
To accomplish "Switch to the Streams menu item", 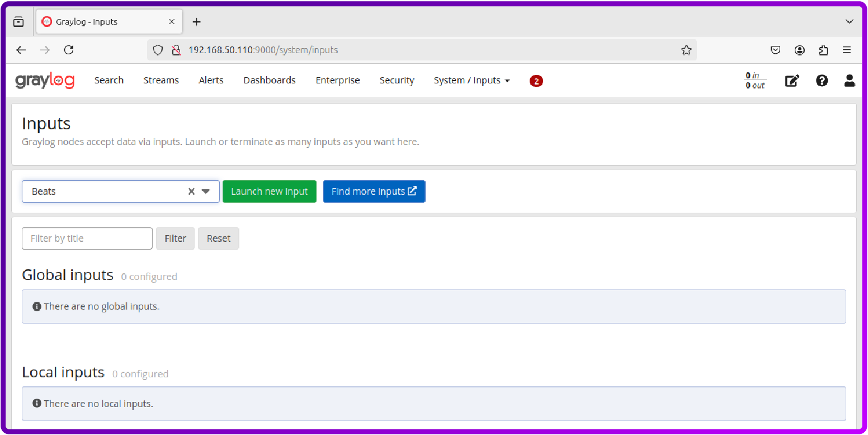I will pyautogui.click(x=161, y=80).
